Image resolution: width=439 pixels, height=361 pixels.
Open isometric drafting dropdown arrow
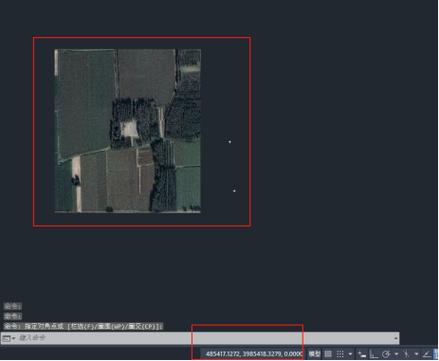pyautogui.click(x=416, y=354)
